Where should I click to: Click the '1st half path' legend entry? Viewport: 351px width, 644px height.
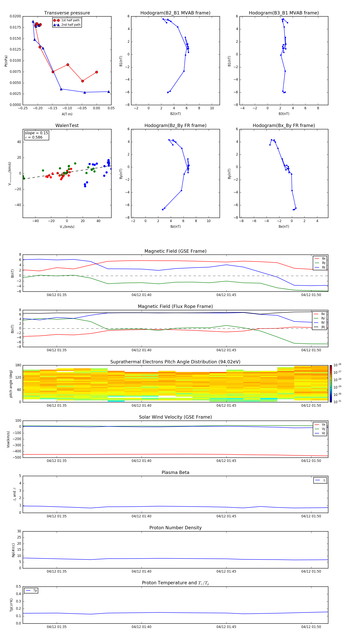tap(67, 20)
